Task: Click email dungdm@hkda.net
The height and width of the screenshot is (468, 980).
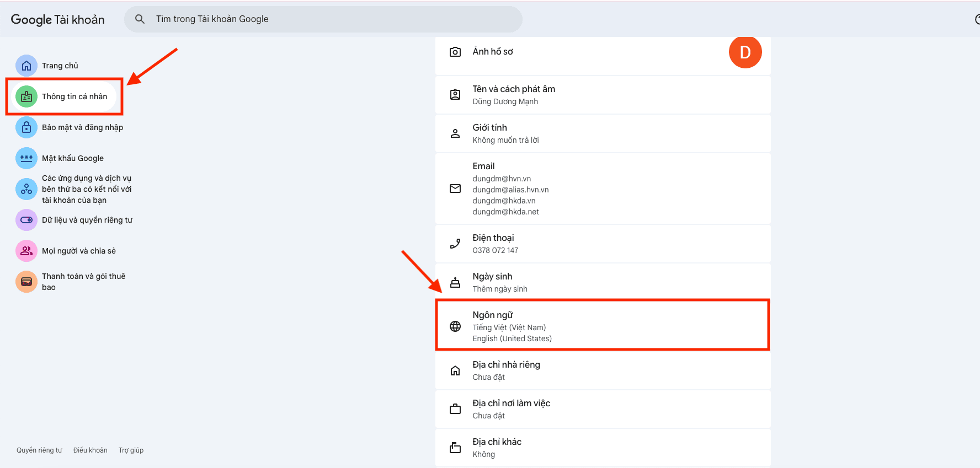Action: pyautogui.click(x=505, y=212)
